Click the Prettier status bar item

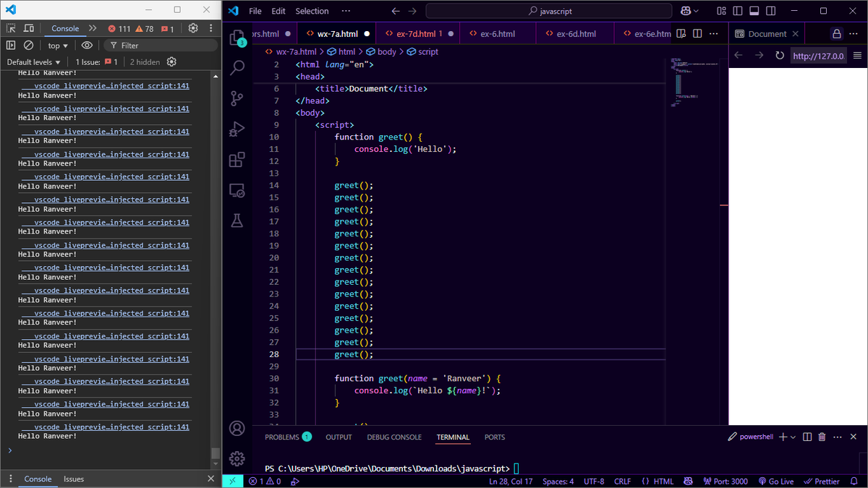[x=822, y=481]
